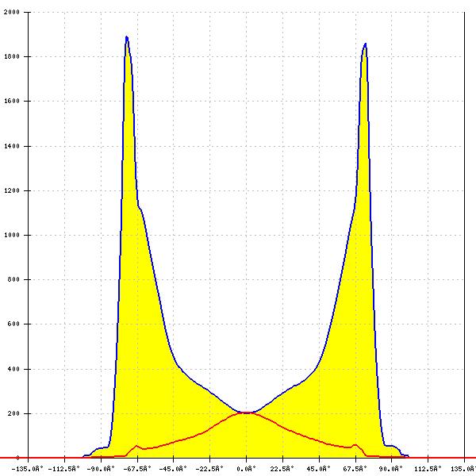
Task: Click the positive 112.5 x-axis label
Action: coord(428,469)
